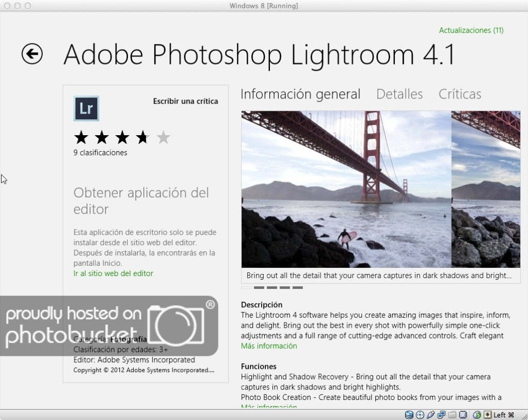This screenshot has height=420, width=528.
Task: Click the optical disc status icon
Action: (x=420, y=415)
